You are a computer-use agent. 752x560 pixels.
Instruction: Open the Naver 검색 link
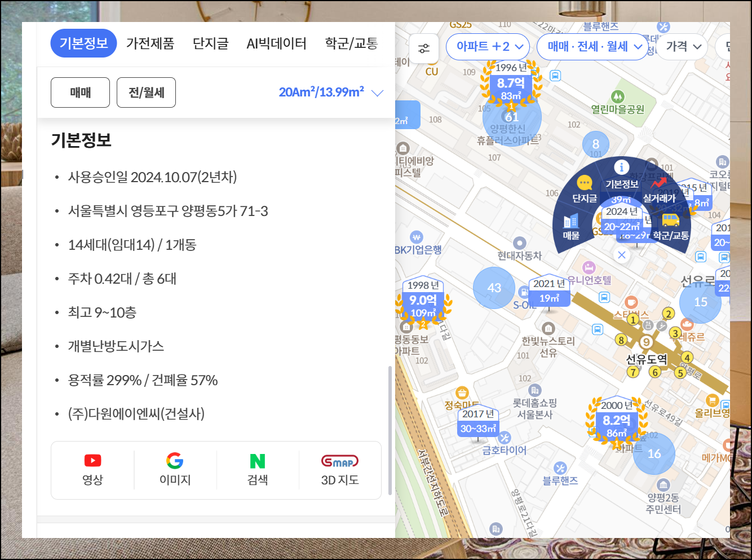[258, 470]
